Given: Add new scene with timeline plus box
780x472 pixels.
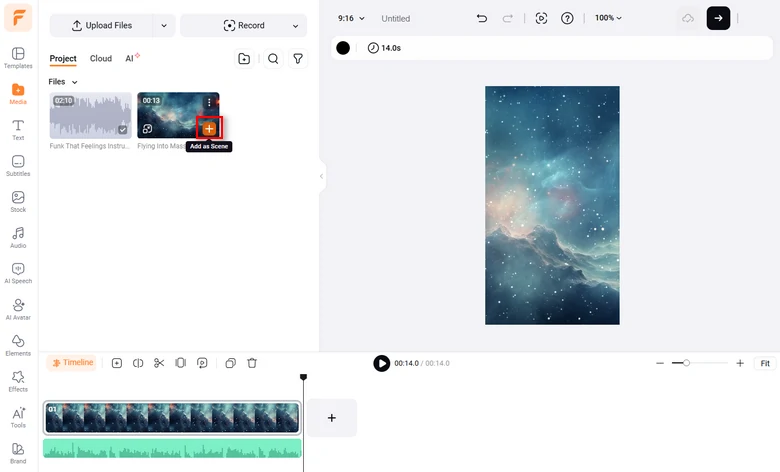Looking at the screenshot, I should click(x=332, y=418).
